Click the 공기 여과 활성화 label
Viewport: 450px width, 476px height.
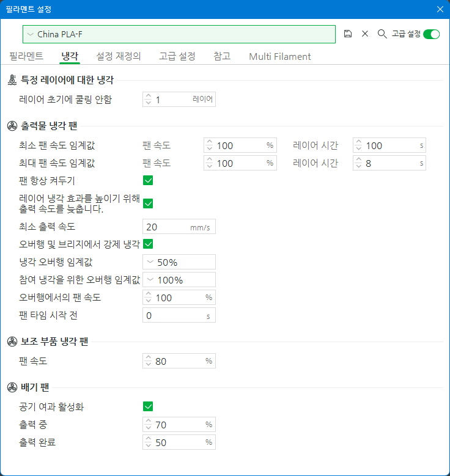pyautogui.click(x=51, y=406)
